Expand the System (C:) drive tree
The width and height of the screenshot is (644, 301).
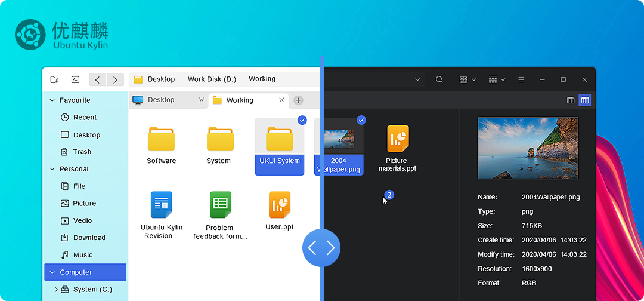[57, 290]
